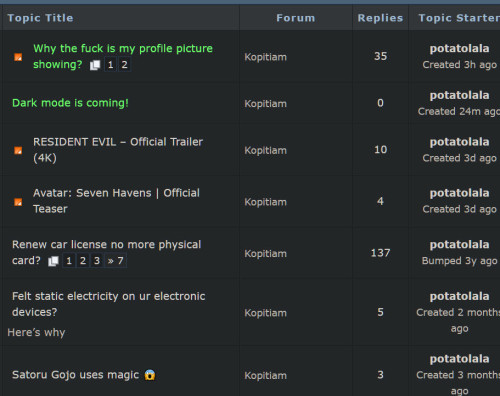Go to page 1 of car license topic

point(69,261)
